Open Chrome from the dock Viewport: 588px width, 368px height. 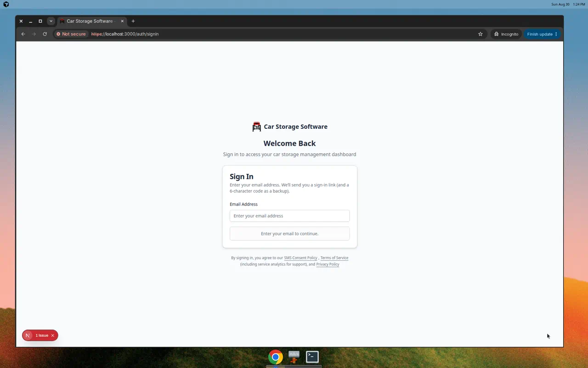pyautogui.click(x=276, y=357)
